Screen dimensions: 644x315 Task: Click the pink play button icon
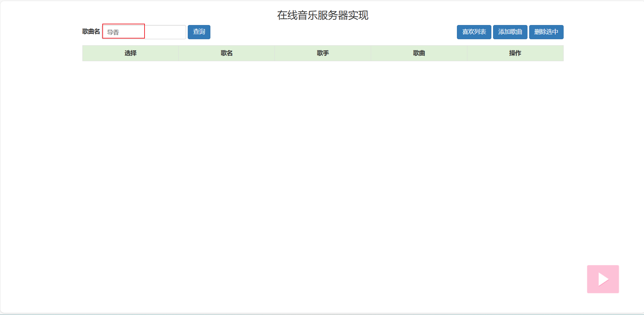(x=603, y=279)
